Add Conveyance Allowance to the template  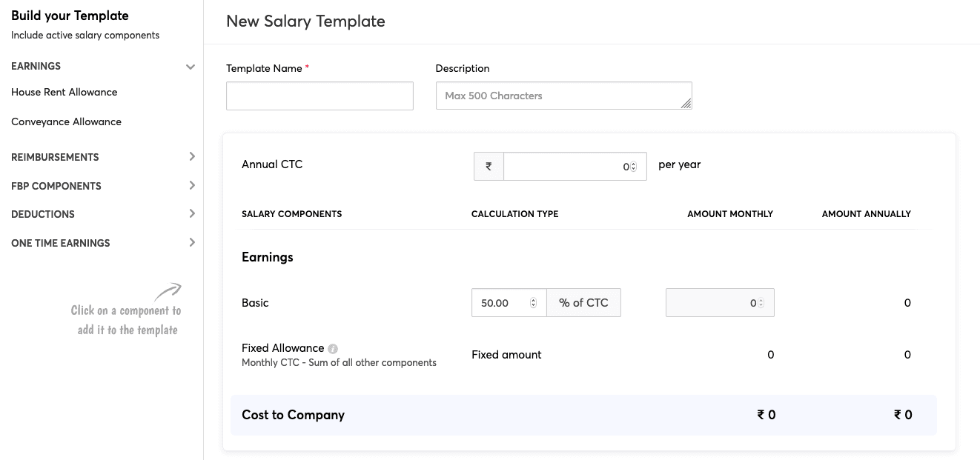64,121
